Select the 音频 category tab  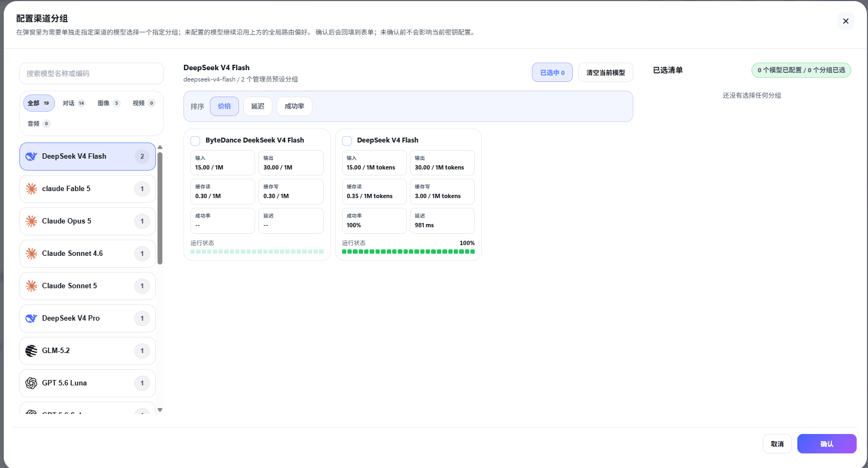[39, 124]
